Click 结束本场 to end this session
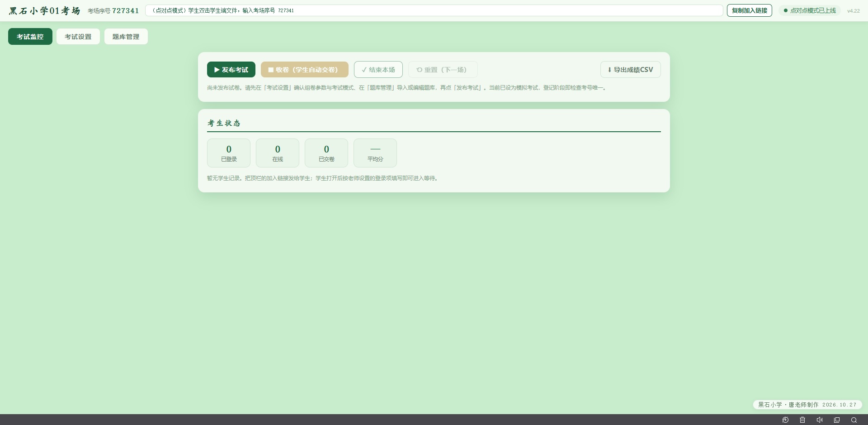This screenshot has width=868, height=425. (378, 70)
